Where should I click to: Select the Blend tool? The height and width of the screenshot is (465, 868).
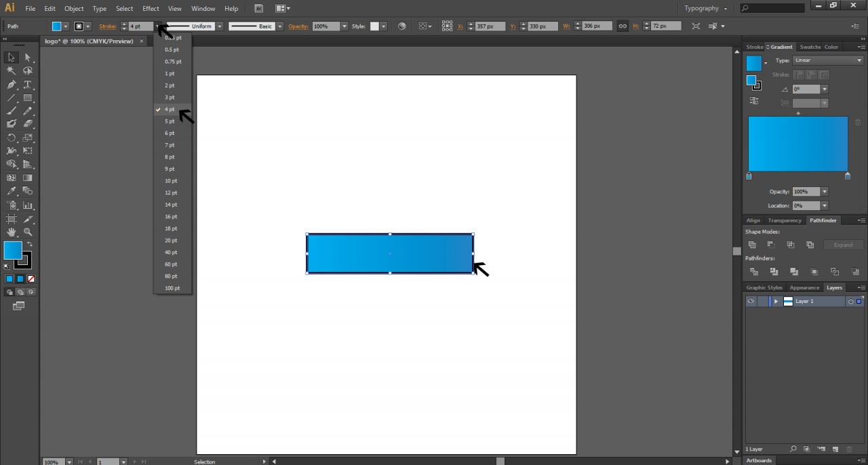tap(28, 191)
